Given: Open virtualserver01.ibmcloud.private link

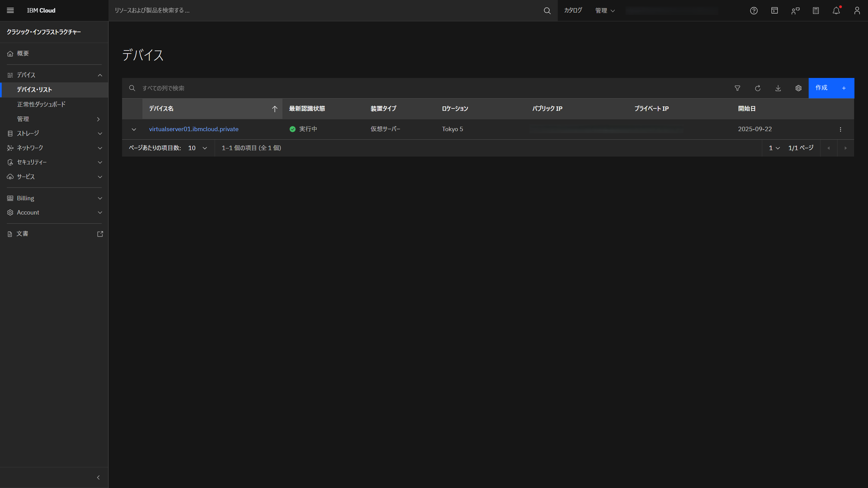Looking at the screenshot, I should (194, 129).
